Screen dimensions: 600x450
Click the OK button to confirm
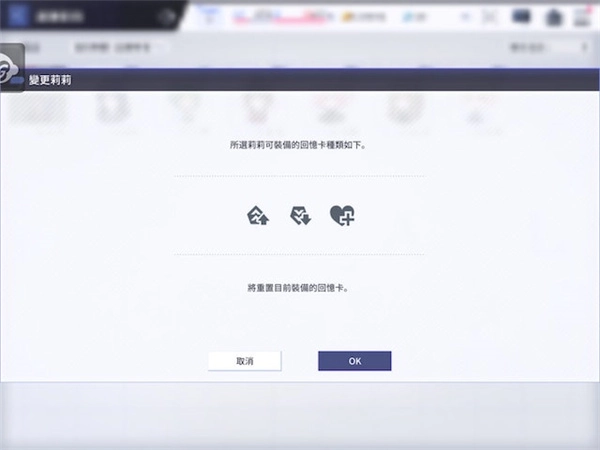[x=354, y=361]
